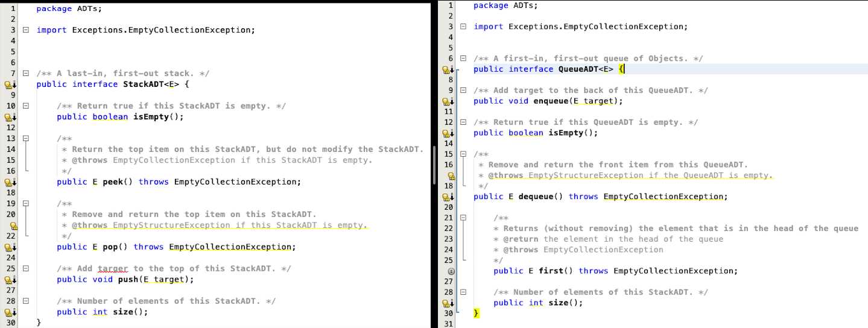Click the scrollbar thumb between the two editors

(434, 166)
